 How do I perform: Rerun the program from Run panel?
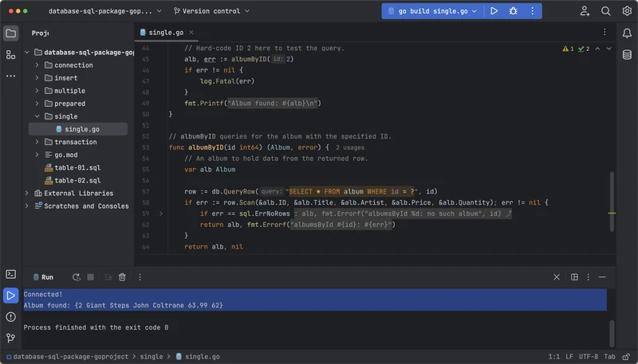(x=76, y=277)
